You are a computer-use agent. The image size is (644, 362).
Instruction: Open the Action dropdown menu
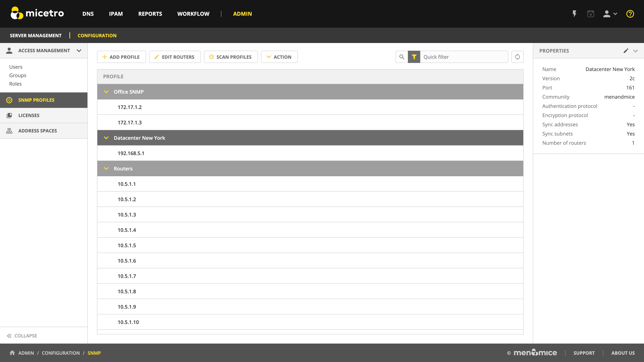click(x=279, y=57)
